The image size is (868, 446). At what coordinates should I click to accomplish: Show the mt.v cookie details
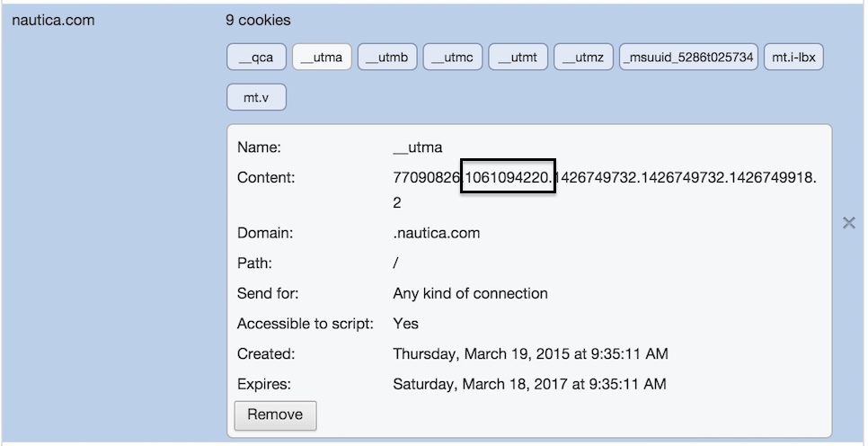click(x=256, y=97)
